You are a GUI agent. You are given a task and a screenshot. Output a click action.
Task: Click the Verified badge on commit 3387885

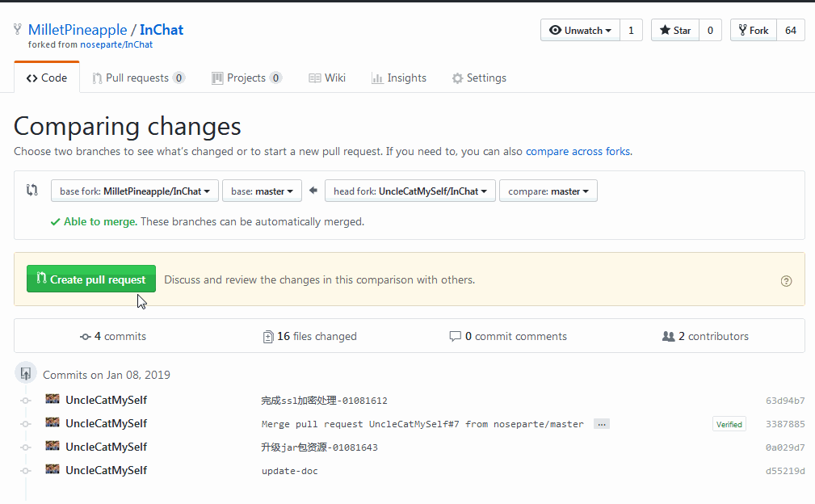729,424
